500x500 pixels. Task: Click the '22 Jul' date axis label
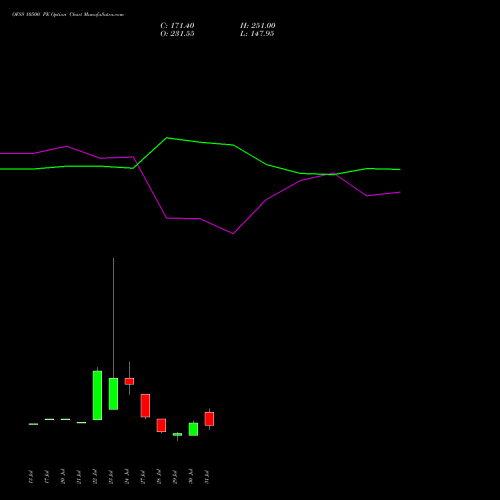[x=95, y=477]
